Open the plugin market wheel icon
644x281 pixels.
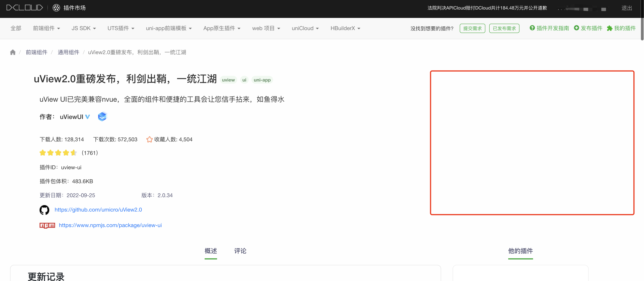point(56,8)
